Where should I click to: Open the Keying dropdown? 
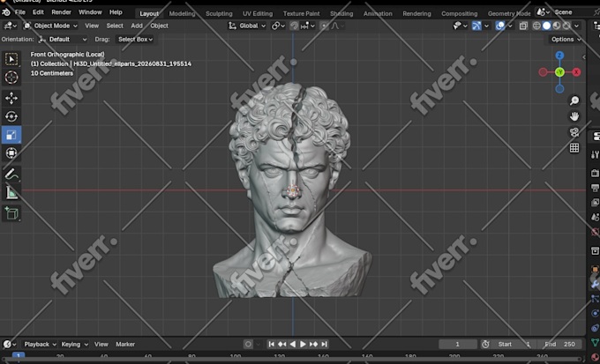(74, 344)
